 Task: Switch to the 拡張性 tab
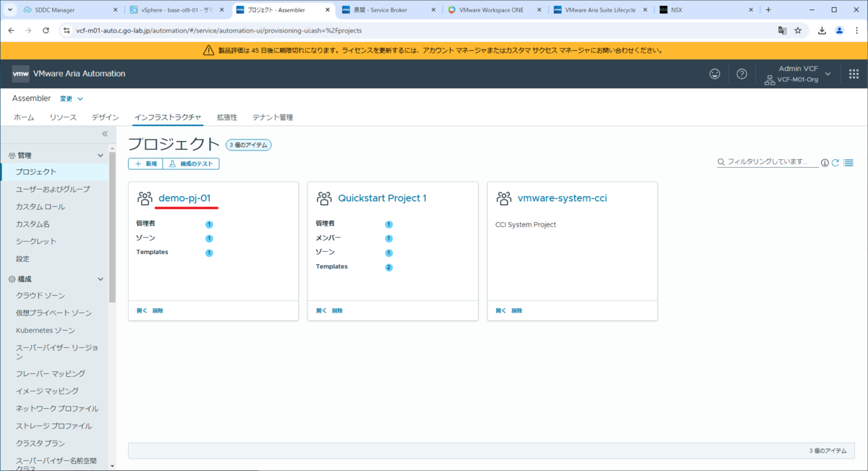coord(227,117)
